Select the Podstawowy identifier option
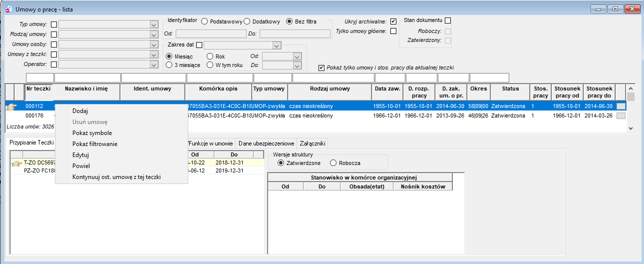The height and width of the screenshot is (264, 644). [205, 21]
